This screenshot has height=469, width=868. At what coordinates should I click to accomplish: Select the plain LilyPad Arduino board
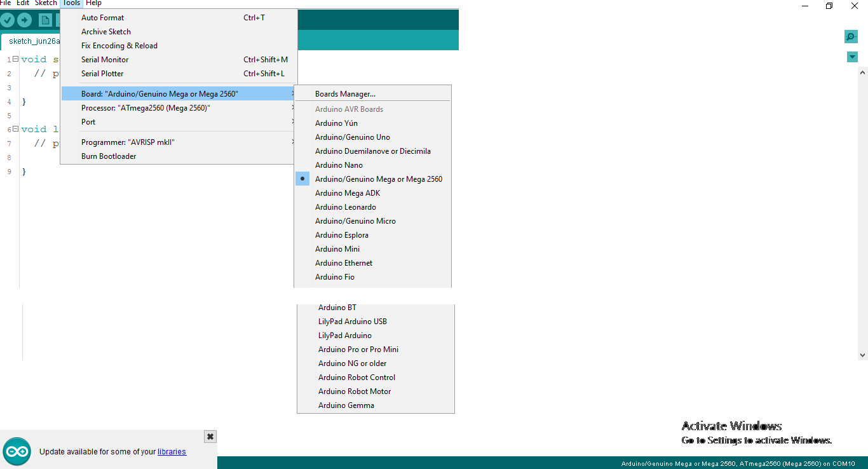[376, 336]
